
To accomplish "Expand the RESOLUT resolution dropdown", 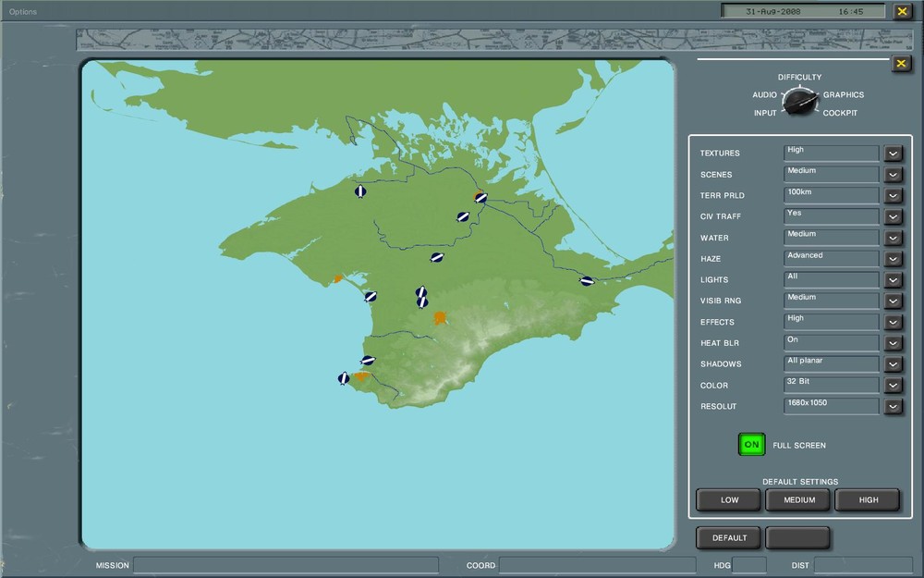I will [893, 407].
